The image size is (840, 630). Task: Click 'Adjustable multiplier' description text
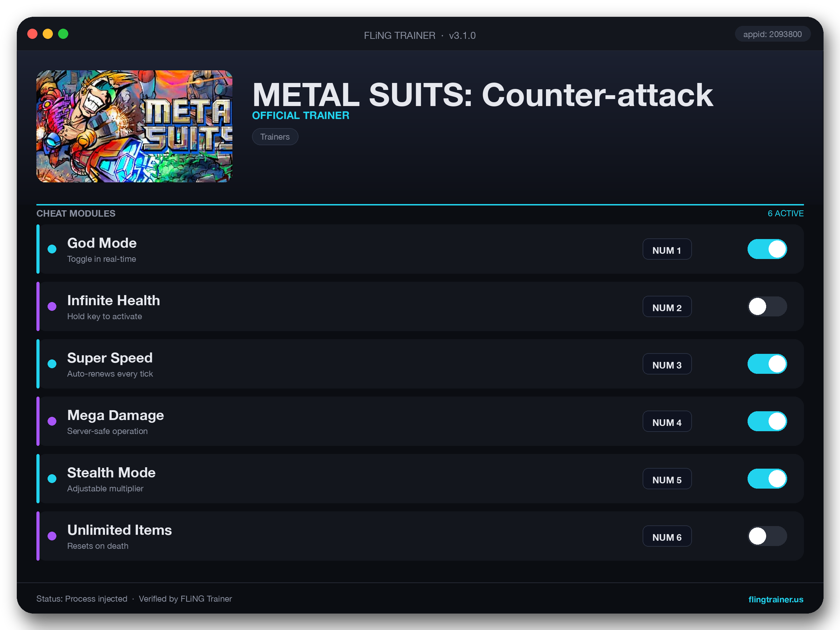(105, 488)
